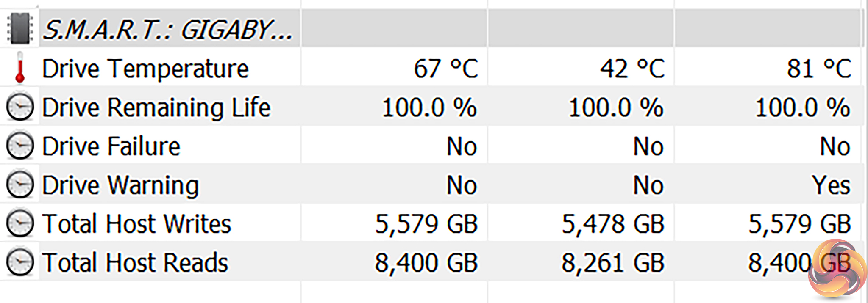The width and height of the screenshot is (868, 303).
Task: Click the 8,261 GB host reads value
Action: [x=613, y=263]
